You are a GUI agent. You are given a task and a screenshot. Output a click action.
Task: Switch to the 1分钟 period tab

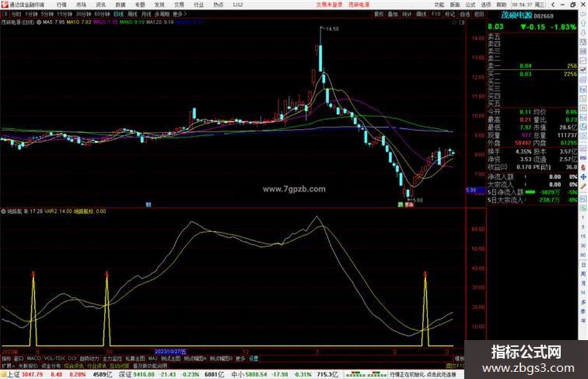click(32, 14)
